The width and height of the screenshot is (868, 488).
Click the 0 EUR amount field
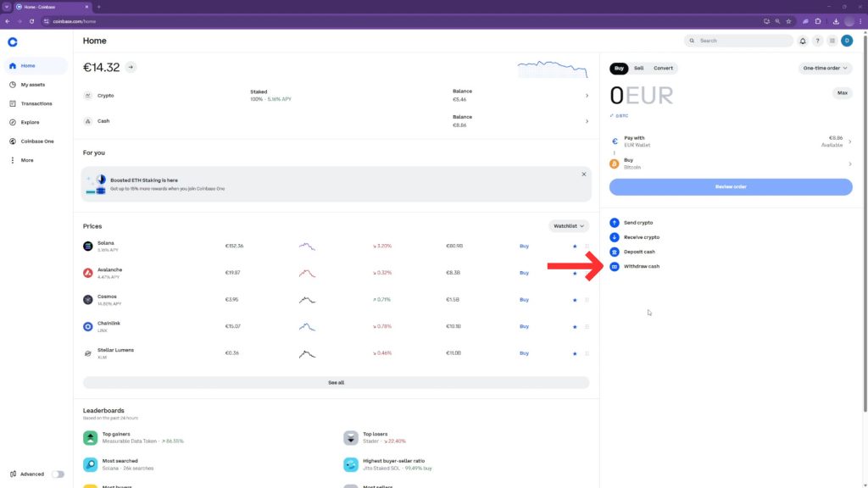[641, 96]
